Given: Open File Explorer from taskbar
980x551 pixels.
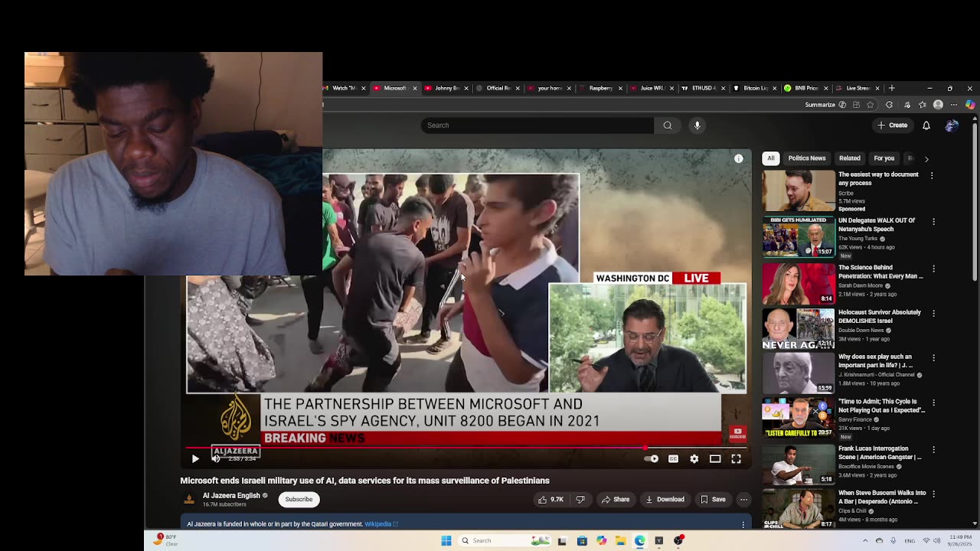Looking at the screenshot, I should point(620,541).
